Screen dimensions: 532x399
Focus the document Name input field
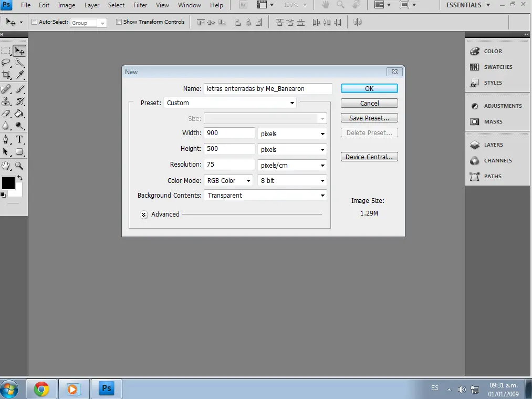(x=268, y=89)
